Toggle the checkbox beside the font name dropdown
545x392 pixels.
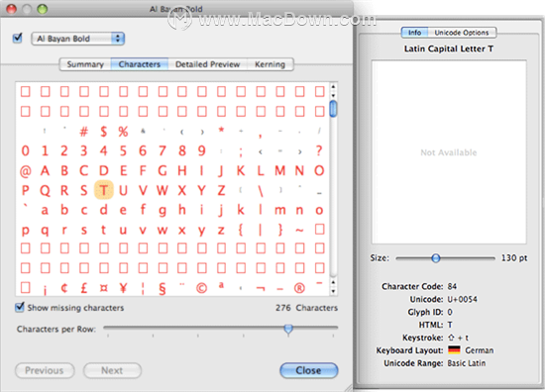[x=18, y=38]
